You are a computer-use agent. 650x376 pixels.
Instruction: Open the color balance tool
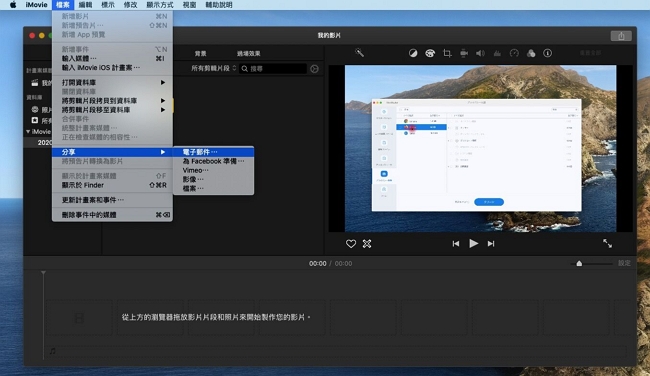(x=413, y=53)
